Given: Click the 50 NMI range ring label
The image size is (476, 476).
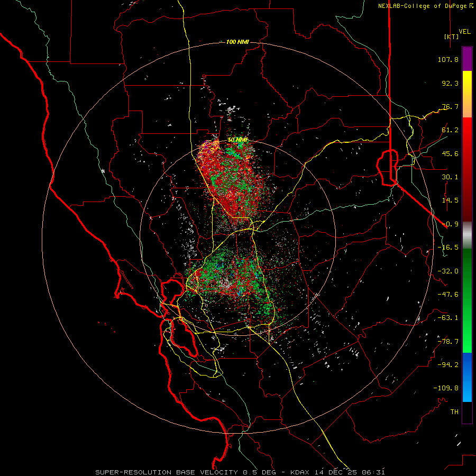Looking at the screenshot, I should coord(237,140).
